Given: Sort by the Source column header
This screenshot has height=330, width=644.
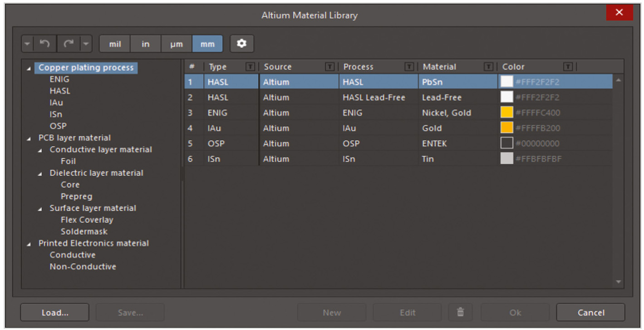Looking at the screenshot, I should pyautogui.click(x=277, y=67).
